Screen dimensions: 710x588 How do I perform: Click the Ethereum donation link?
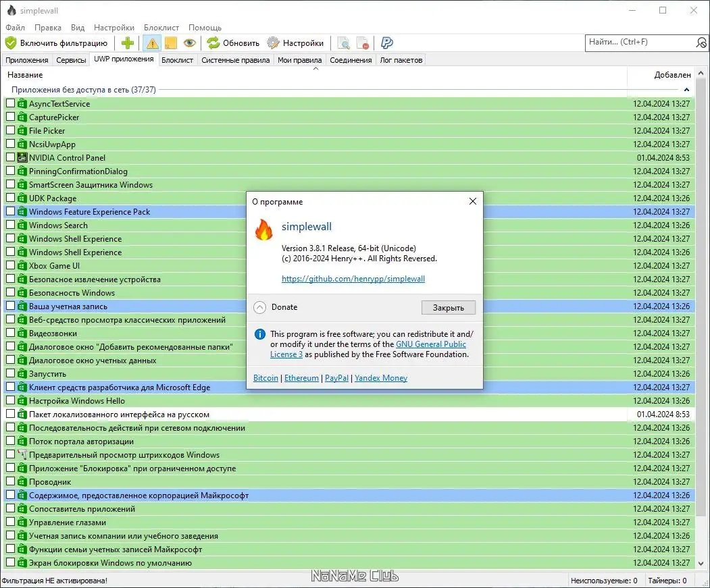(x=301, y=378)
